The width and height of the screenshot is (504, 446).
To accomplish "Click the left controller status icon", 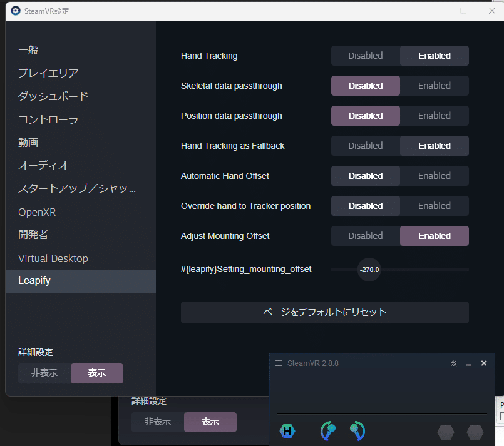I will pyautogui.click(x=328, y=430).
